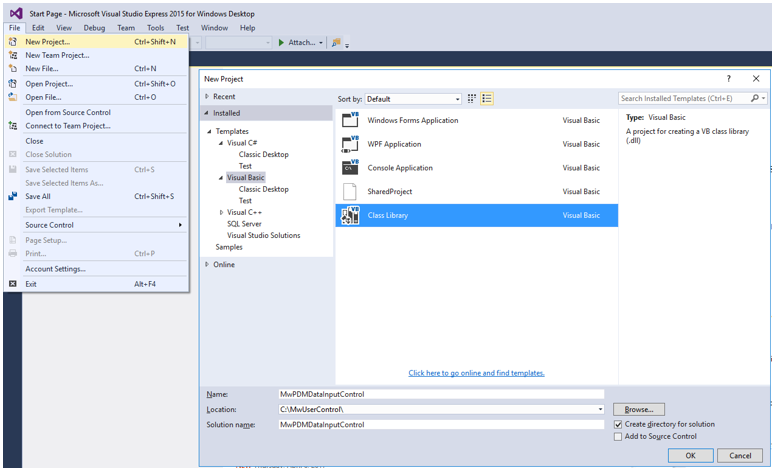The width and height of the screenshot is (776, 471).
Task: Click the search magnifier icon
Action: click(755, 98)
